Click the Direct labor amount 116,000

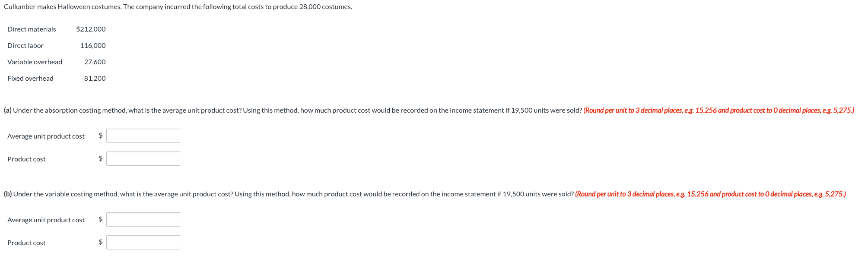coord(93,45)
